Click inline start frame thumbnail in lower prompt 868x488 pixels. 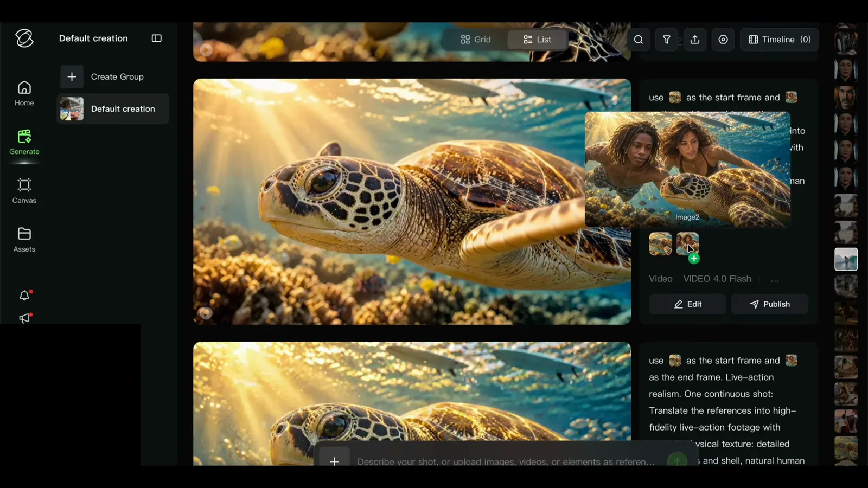675,361
